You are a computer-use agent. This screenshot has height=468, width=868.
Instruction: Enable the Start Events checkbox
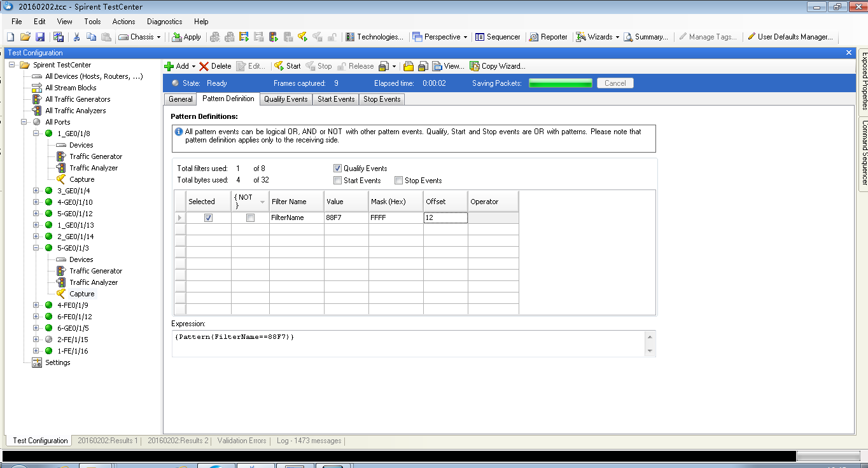(x=337, y=181)
